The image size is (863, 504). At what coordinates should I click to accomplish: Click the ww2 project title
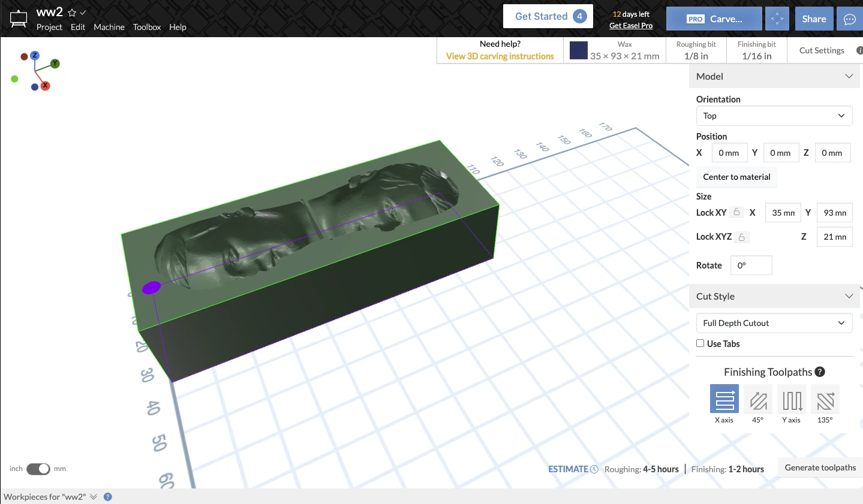tap(50, 12)
